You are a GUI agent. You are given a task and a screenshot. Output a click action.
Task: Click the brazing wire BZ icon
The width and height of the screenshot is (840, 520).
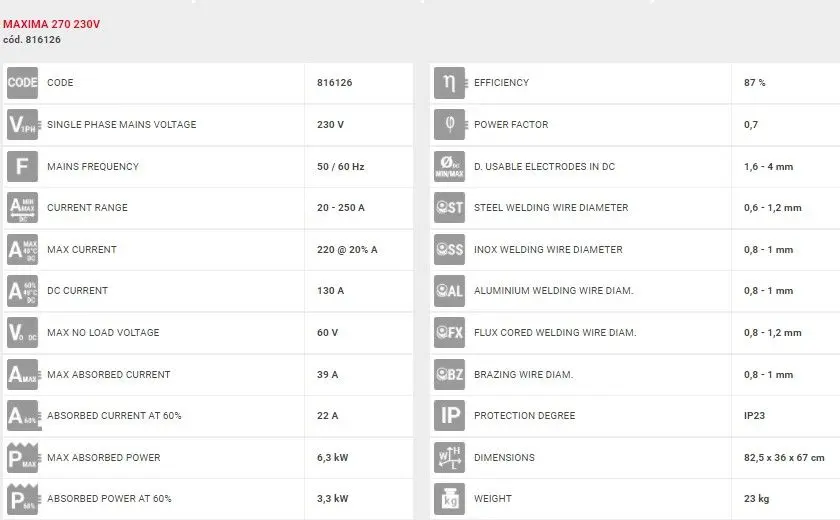tap(449, 375)
